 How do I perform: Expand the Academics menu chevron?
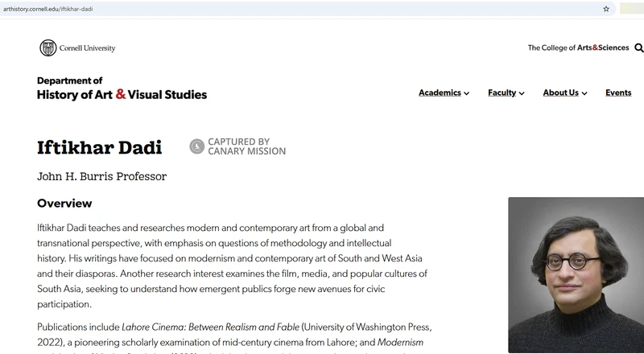467,93
